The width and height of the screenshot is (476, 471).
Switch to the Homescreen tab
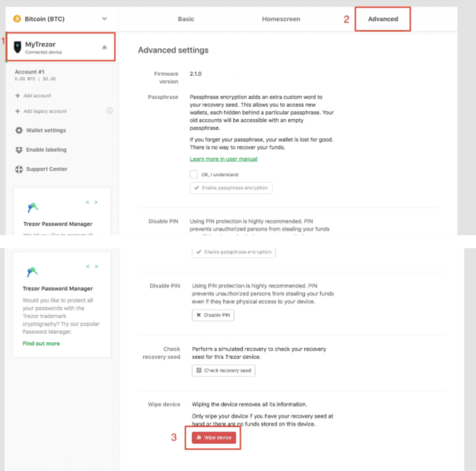point(281,19)
